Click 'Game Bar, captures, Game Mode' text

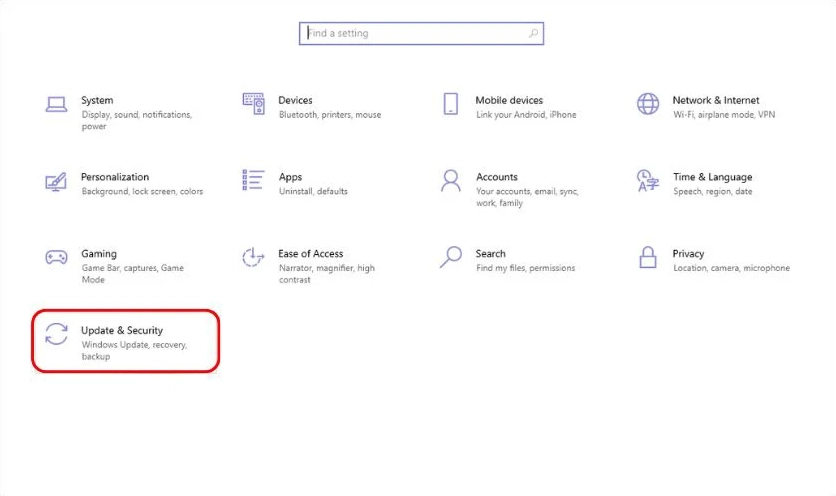(x=132, y=274)
